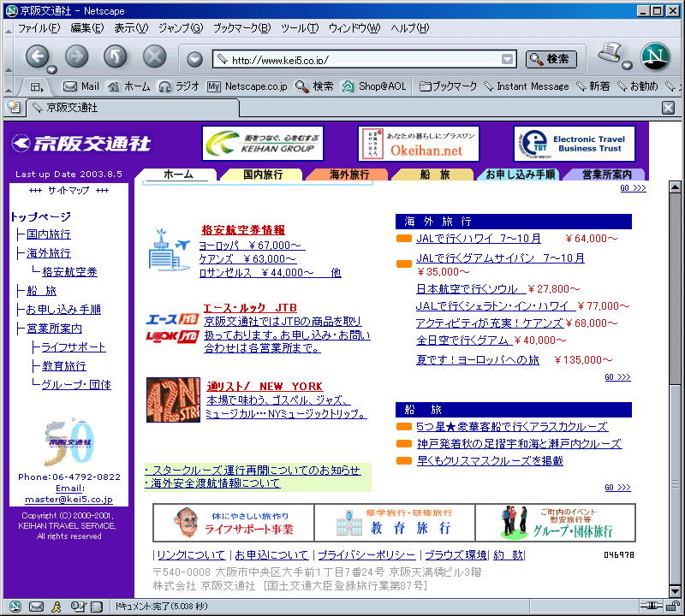Viewport: 685px width, 616px height.
Task: Open the My Netscape.co.jp bookmark
Action: [x=247, y=86]
